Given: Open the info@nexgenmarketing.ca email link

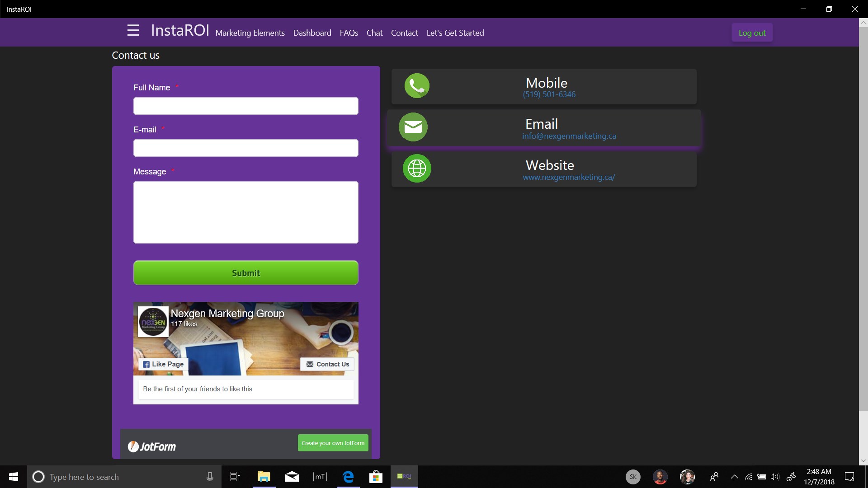Looking at the screenshot, I should 569,136.
